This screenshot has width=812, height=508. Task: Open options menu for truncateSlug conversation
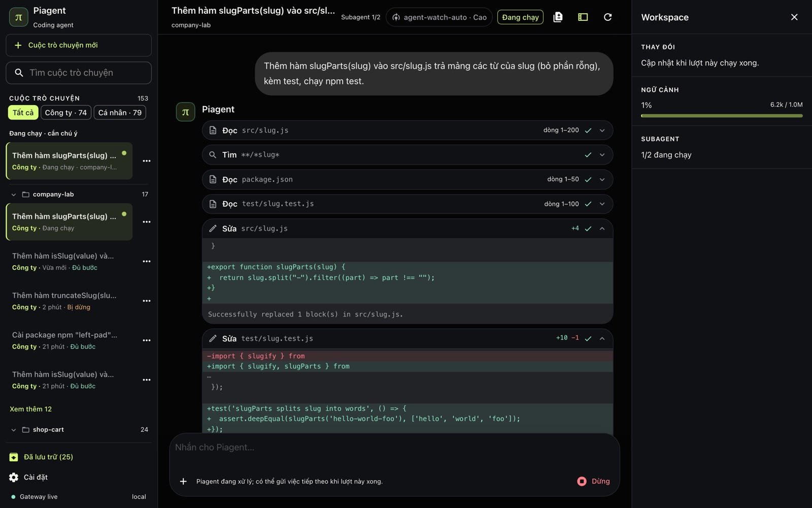[x=147, y=301]
